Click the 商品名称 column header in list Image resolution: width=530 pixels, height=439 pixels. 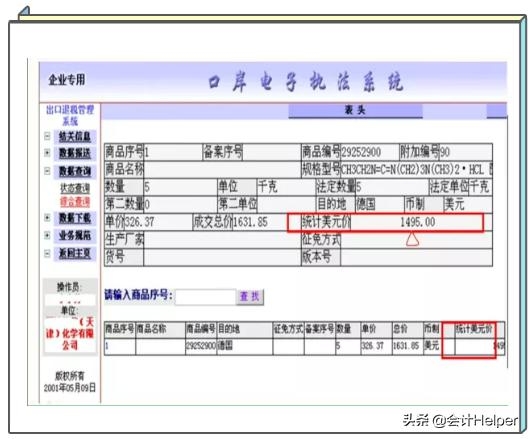(151, 328)
